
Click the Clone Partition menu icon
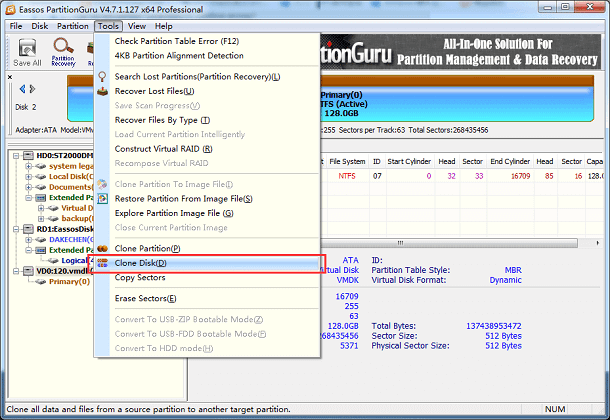click(102, 248)
